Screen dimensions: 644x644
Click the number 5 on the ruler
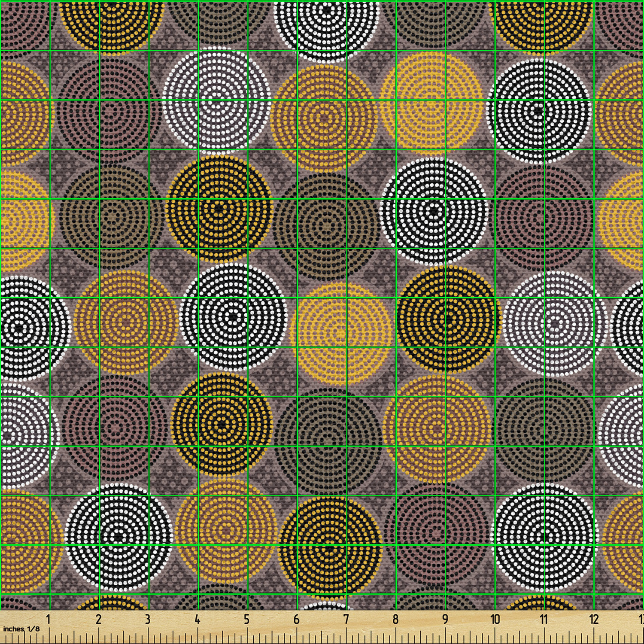[x=247, y=619]
